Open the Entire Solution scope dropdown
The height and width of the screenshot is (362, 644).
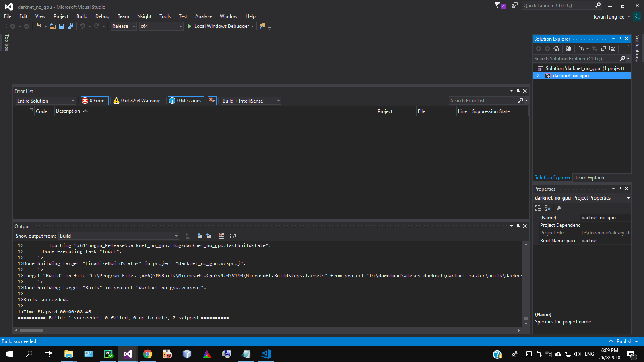(46, 101)
